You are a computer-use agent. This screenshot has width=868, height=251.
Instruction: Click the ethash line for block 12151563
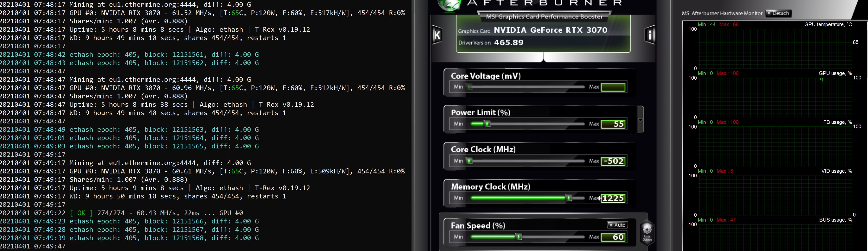click(129, 129)
